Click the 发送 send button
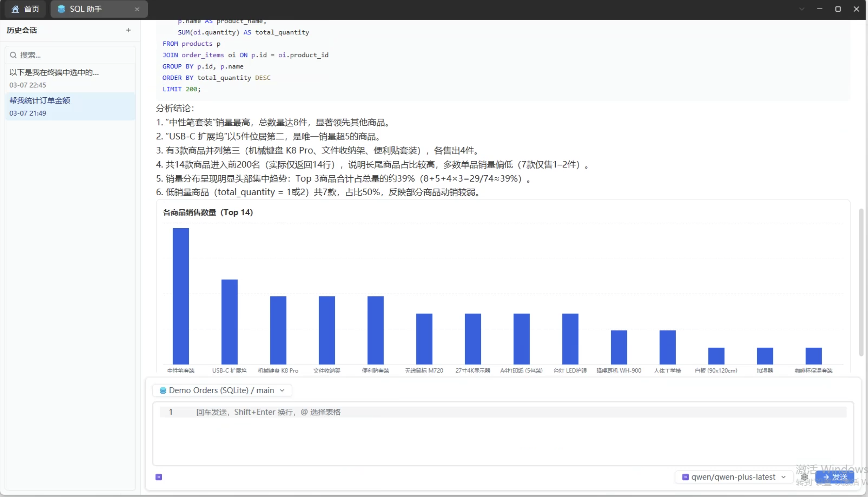Screen dimensions: 868x497 pos(836,477)
